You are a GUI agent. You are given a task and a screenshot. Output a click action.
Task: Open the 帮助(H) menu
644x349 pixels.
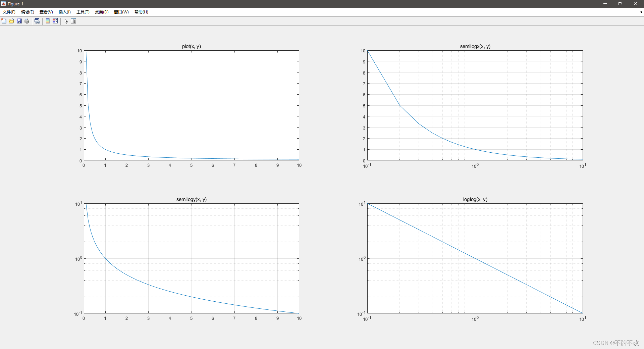coord(141,12)
